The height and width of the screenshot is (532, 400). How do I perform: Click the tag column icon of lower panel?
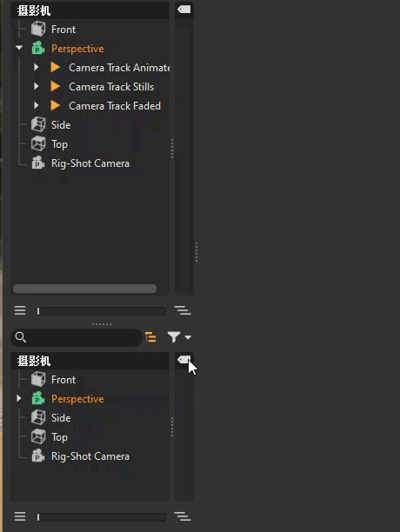(183, 360)
